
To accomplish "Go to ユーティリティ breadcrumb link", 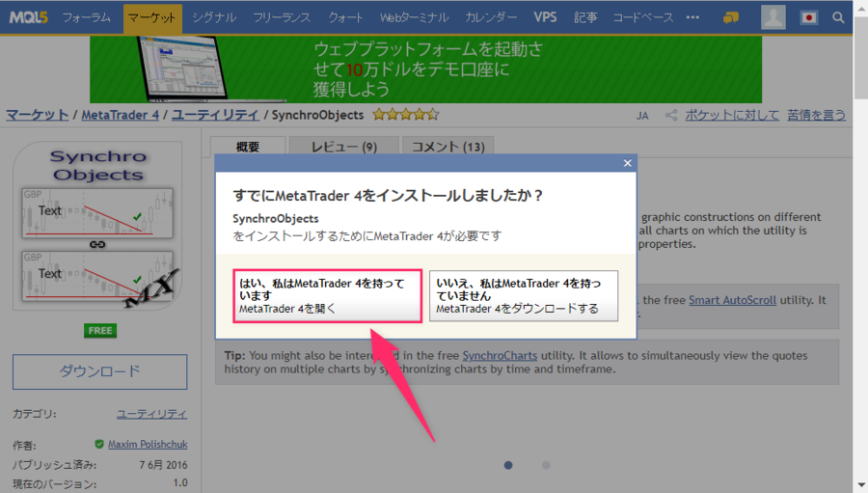I will pyautogui.click(x=215, y=115).
